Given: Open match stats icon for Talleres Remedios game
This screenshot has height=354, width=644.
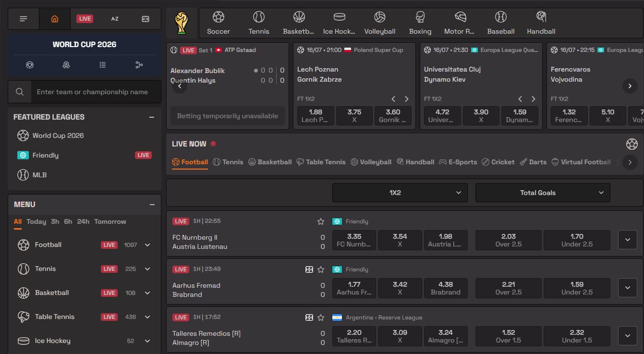Looking at the screenshot, I should click(x=309, y=317).
